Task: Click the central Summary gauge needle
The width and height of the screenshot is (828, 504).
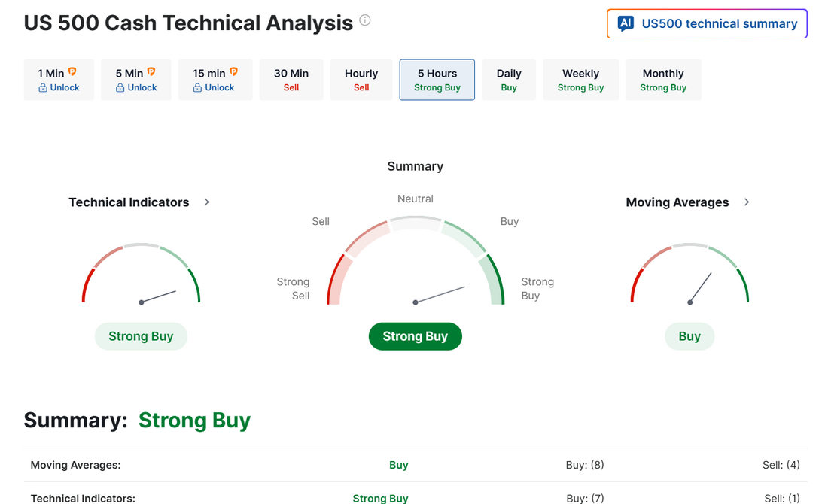Action: pyautogui.click(x=440, y=294)
